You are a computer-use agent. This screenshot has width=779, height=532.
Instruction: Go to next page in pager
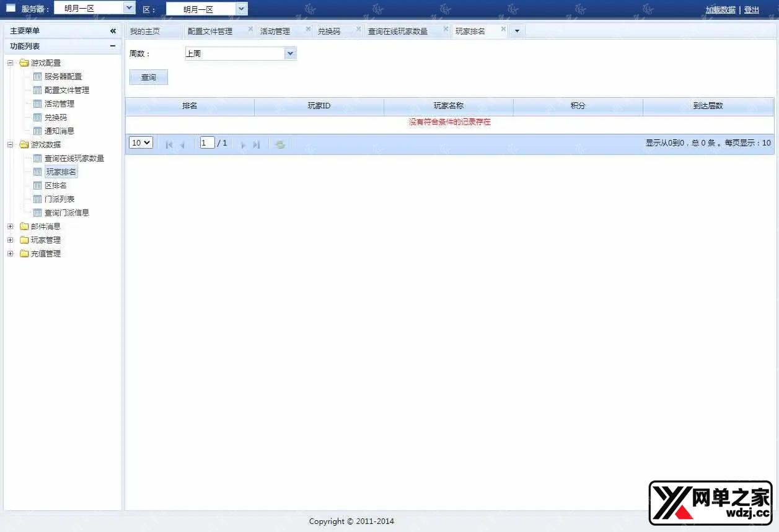[x=243, y=144]
